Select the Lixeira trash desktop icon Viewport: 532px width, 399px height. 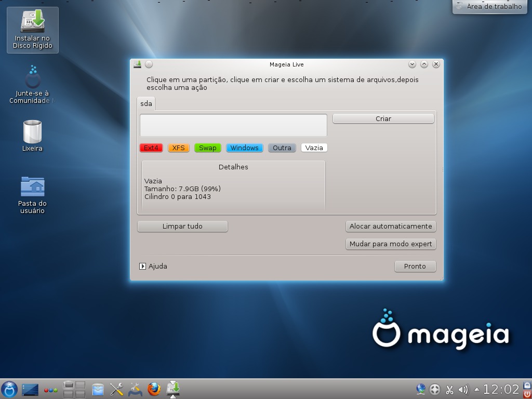click(33, 136)
